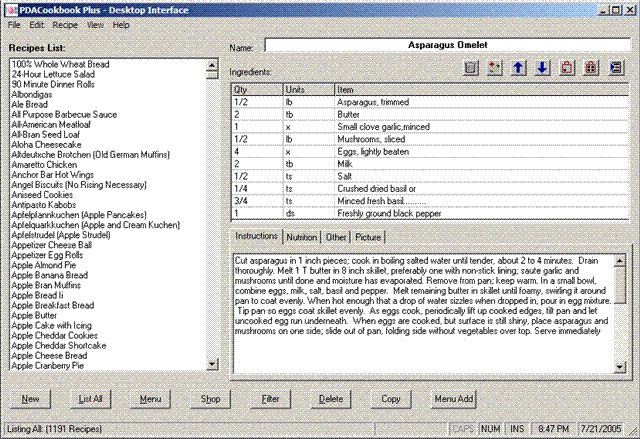Select the Butter ingredient row
Image resolution: width=640 pixels, height=439 pixels.
[430, 115]
